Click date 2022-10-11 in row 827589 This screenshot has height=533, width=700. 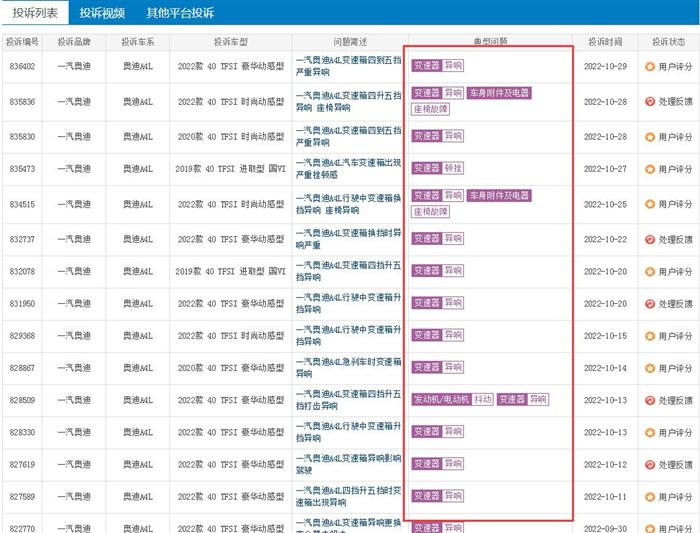pos(605,497)
